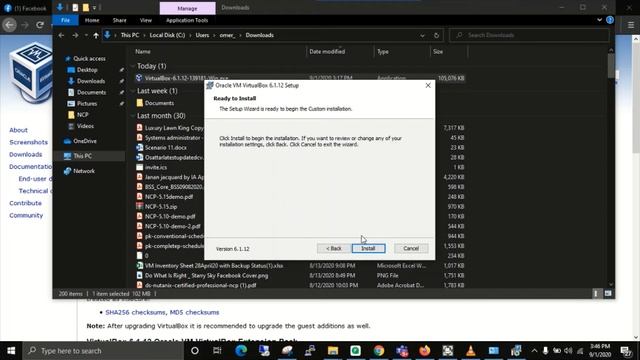Image resolution: width=640 pixels, height=360 pixels.
Task: Select This PC in the navigation pane
Action: [x=82, y=156]
